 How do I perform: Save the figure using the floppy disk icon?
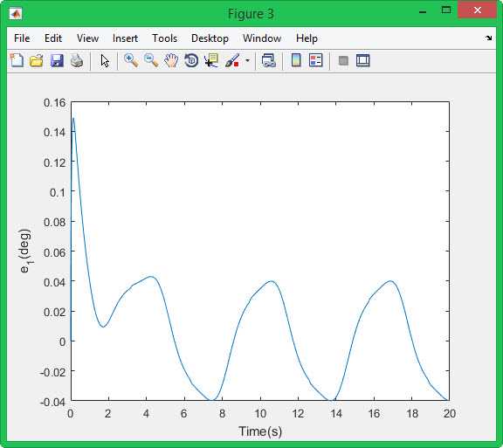point(57,60)
